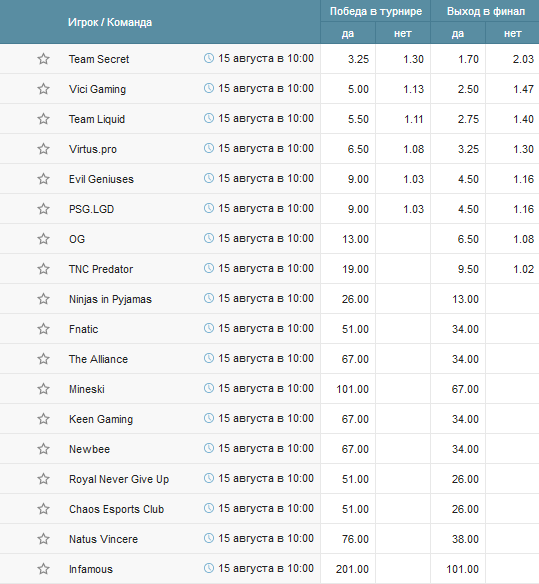Viewport: 539px width, 584px height.
Task: Open the Ninjas in Pyjamas team link
Action: [110, 299]
